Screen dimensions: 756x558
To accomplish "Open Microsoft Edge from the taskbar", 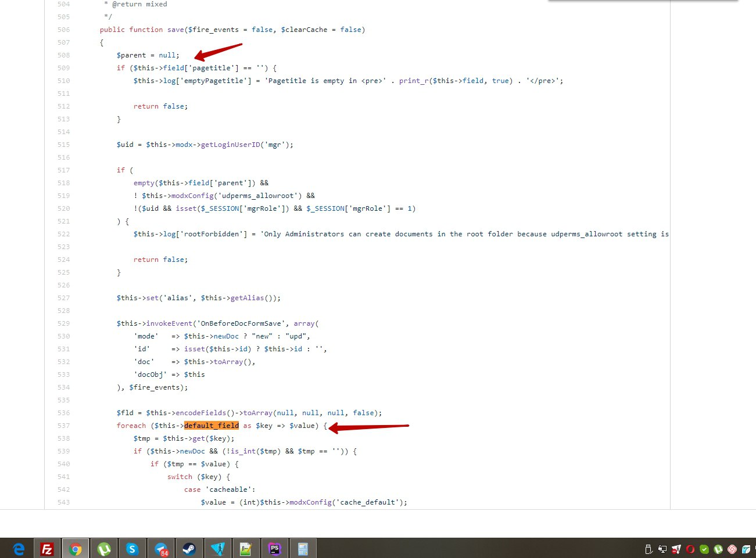I will pyautogui.click(x=19, y=549).
